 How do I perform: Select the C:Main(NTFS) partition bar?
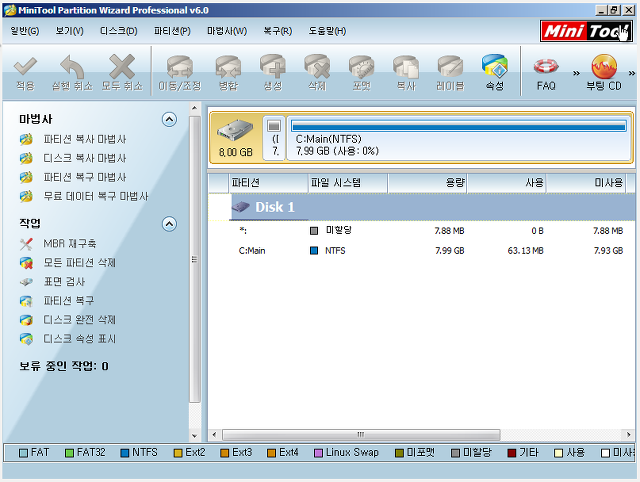(x=459, y=138)
